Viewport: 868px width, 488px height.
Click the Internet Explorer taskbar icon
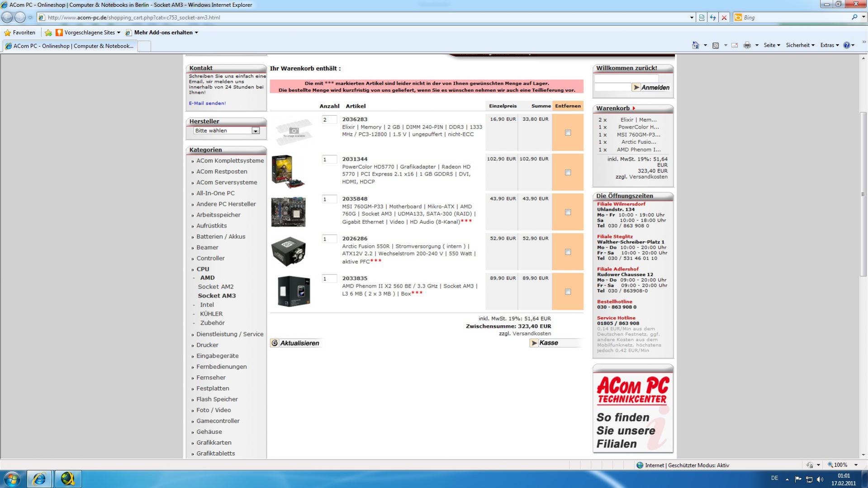tap(39, 479)
